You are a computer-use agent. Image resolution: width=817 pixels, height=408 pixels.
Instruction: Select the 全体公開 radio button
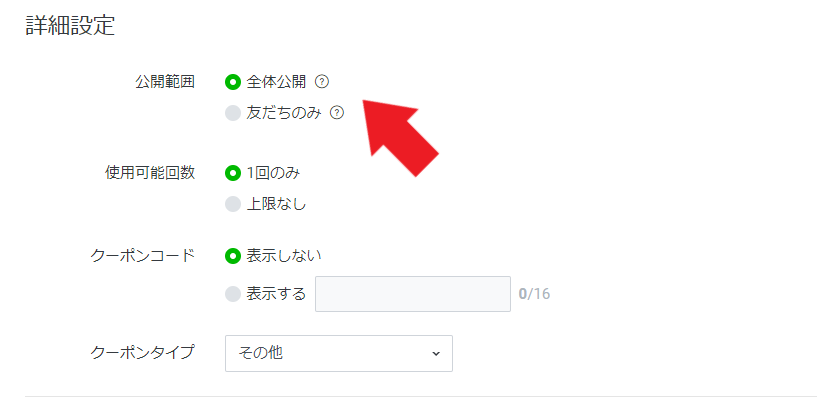(x=233, y=82)
